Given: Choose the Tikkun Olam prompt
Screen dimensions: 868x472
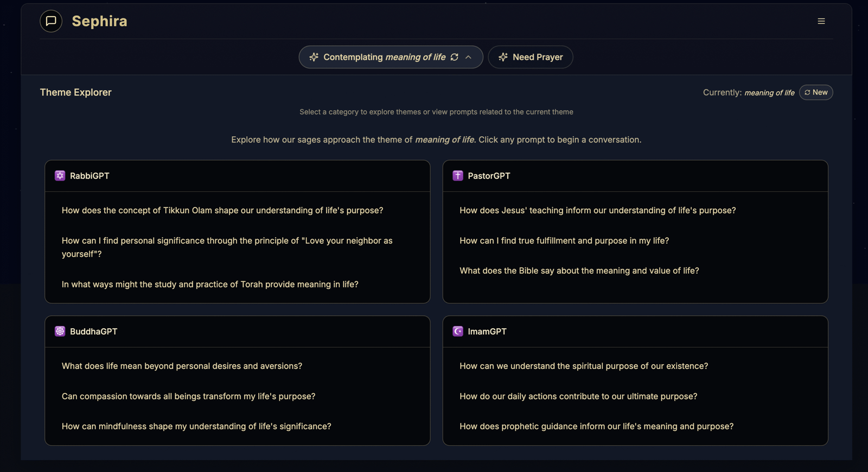Looking at the screenshot, I should [x=222, y=211].
